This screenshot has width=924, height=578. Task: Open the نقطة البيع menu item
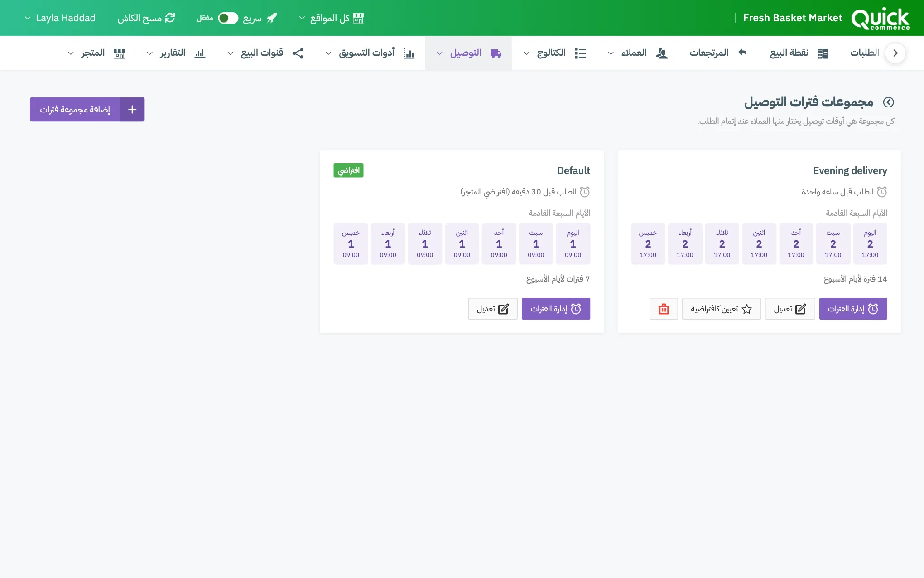coord(799,53)
